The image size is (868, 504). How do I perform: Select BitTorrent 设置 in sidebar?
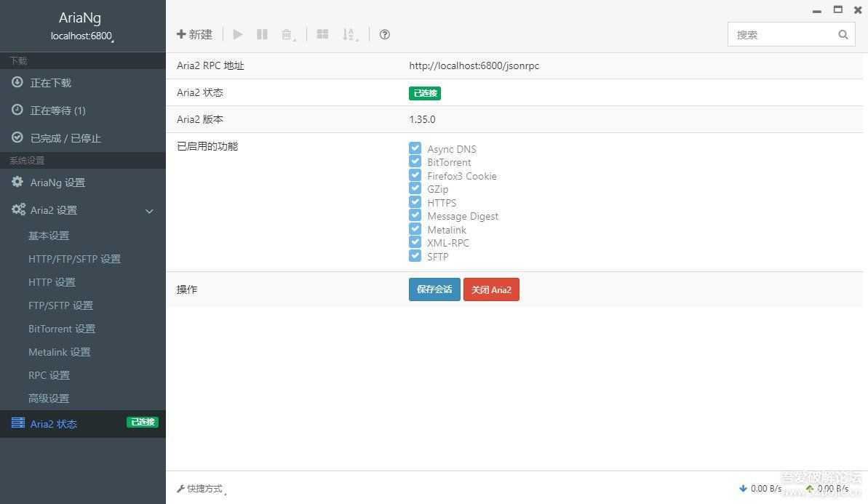click(x=62, y=329)
